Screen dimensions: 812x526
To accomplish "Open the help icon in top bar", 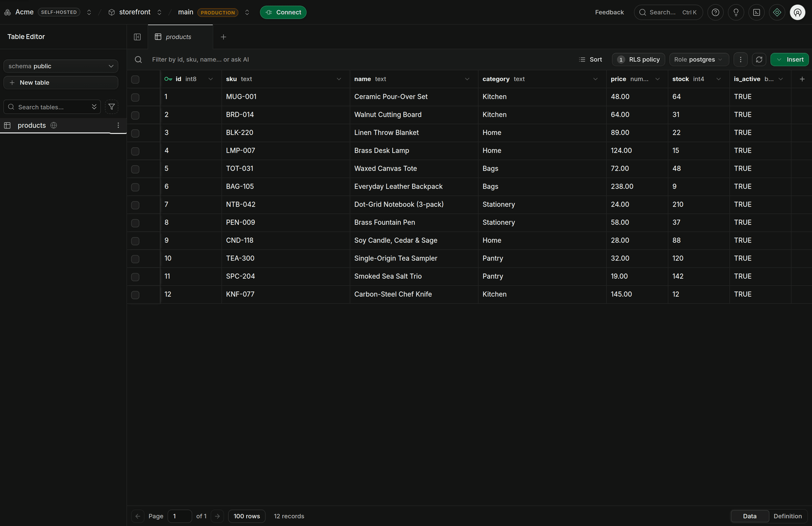I will (715, 12).
